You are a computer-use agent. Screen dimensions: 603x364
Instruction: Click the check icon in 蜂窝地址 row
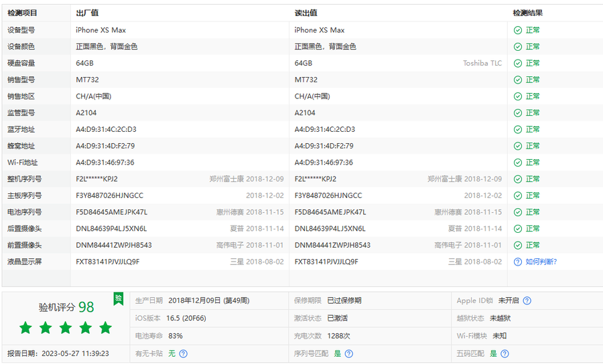[x=518, y=146]
